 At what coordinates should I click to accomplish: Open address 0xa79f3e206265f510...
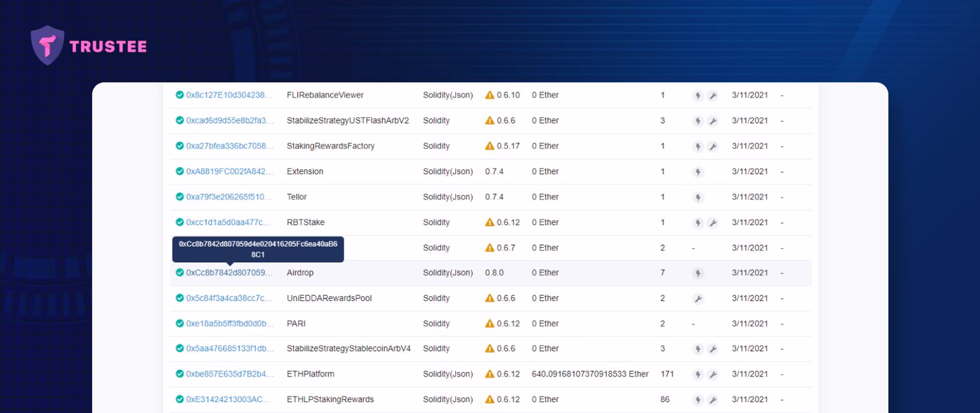229,197
